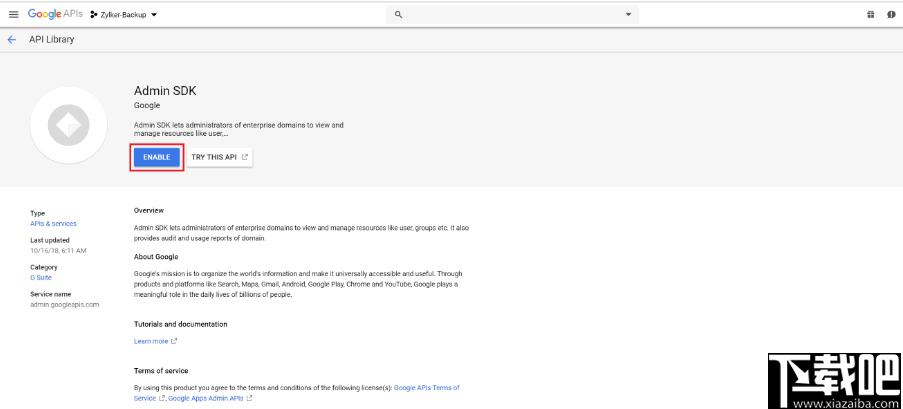903x409 pixels.
Task: Click the Tutorials and documentation heading
Action: [x=180, y=324]
